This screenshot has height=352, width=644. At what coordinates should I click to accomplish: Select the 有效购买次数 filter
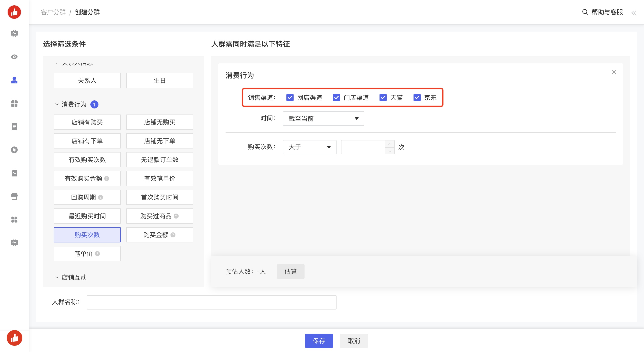click(x=87, y=160)
